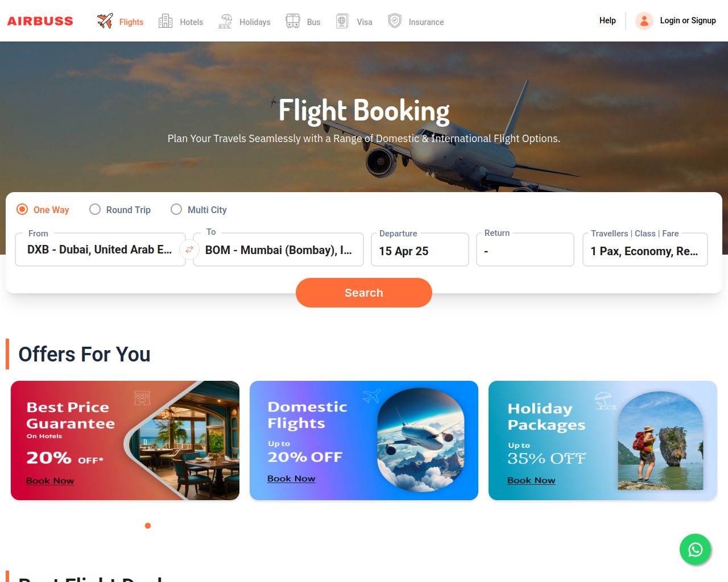Click the user avatar icon
Viewport: 728px width, 582px height.
(x=644, y=21)
